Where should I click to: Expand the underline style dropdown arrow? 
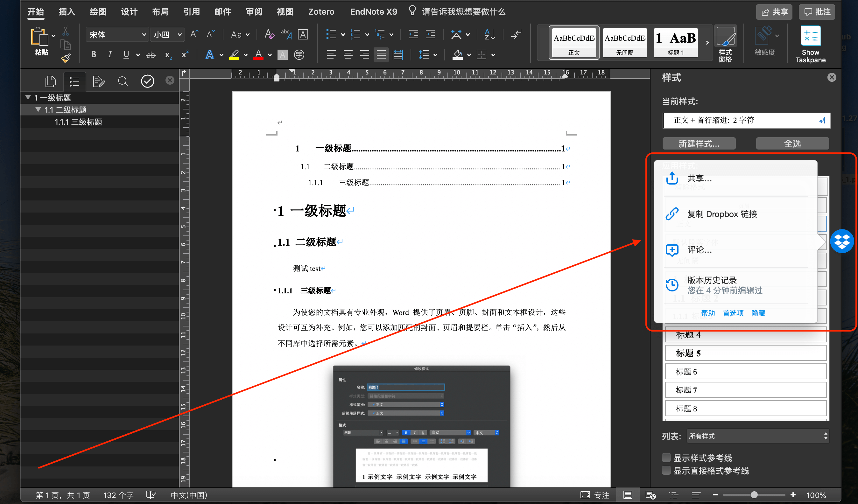[138, 55]
